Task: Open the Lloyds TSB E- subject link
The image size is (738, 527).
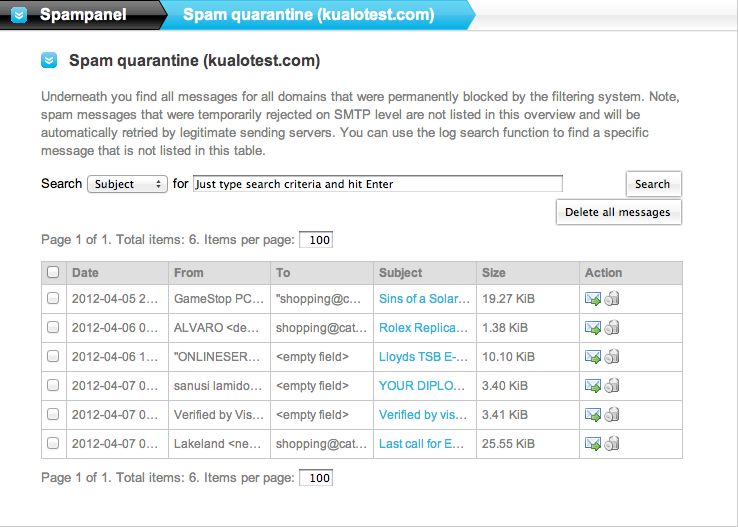Action: 423,357
